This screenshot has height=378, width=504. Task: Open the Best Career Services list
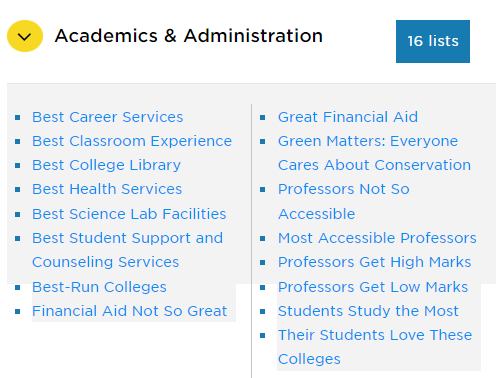click(x=108, y=117)
